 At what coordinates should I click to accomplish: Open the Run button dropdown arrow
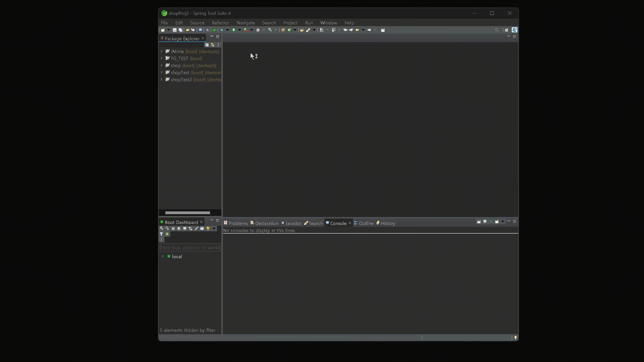coord(239,30)
